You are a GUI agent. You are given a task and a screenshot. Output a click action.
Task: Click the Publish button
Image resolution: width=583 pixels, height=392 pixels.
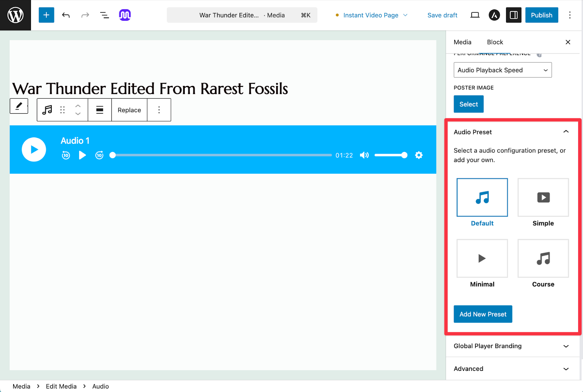tap(541, 15)
